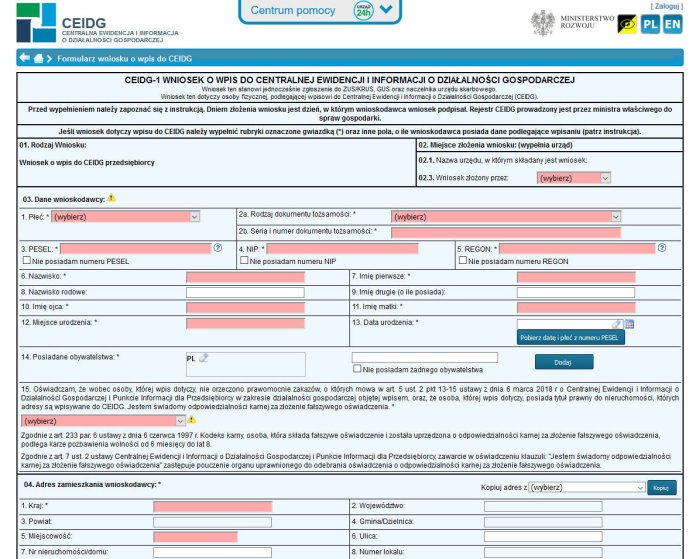This screenshot has height=559, width=696.
Task: Click the REGON help question mark icon
Action: (661, 247)
